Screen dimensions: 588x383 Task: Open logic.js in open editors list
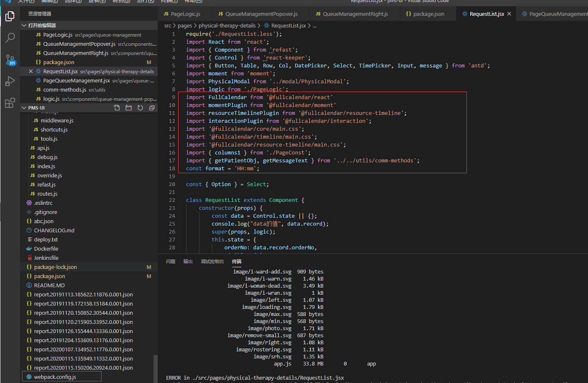click(x=89, y=99)
